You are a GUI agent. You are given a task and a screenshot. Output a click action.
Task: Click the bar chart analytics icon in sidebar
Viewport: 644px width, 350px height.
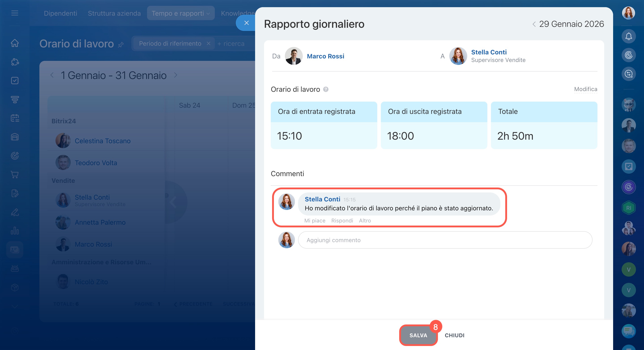coord(15,230)
